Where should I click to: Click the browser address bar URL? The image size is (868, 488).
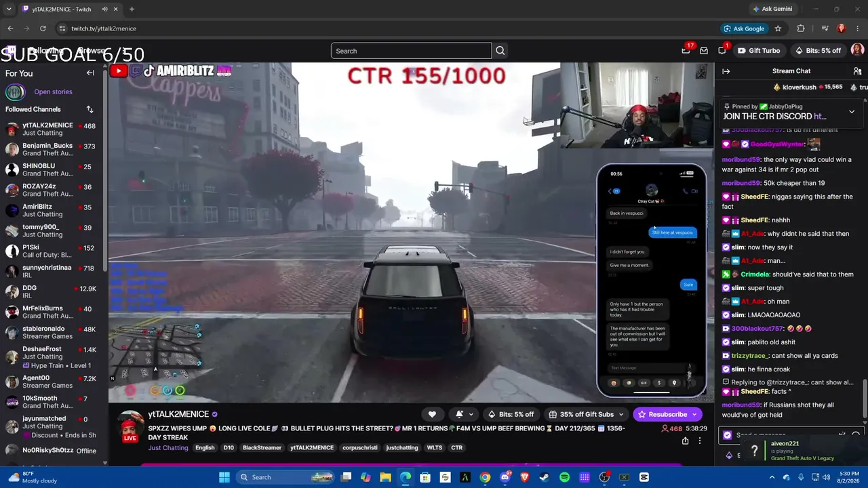pos(104,28)
